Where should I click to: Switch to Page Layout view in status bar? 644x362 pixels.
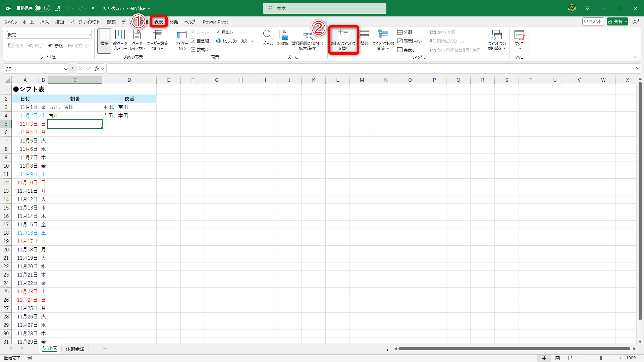(x=557, y=358)
